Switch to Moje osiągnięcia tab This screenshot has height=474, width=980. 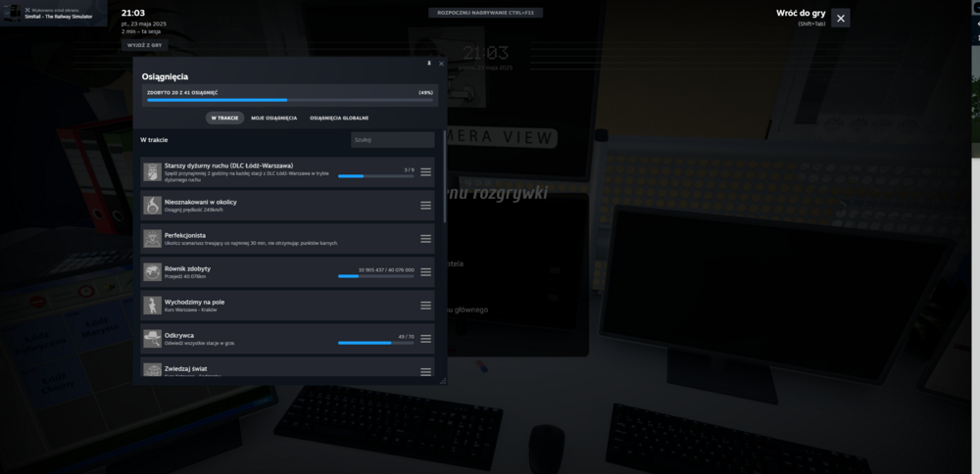click(274, 118)
